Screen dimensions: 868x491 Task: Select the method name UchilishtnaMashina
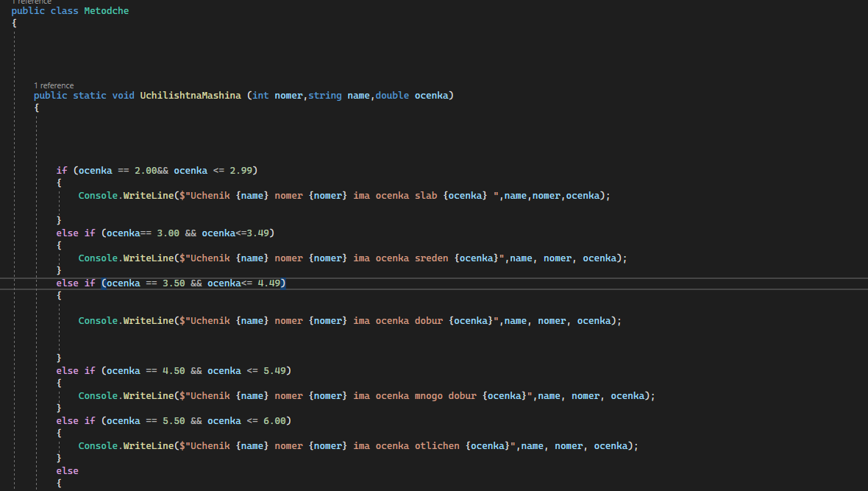point(190,95)
